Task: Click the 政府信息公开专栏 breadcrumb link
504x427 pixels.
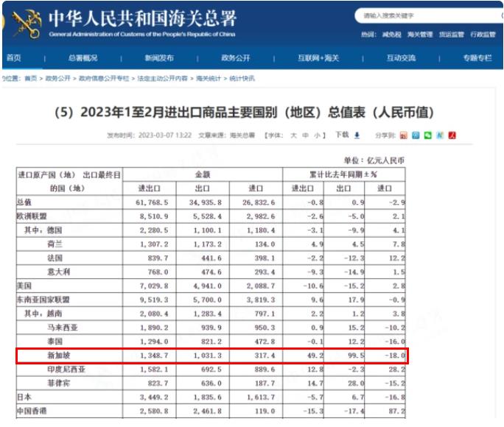Action: [x=103, y=78]
